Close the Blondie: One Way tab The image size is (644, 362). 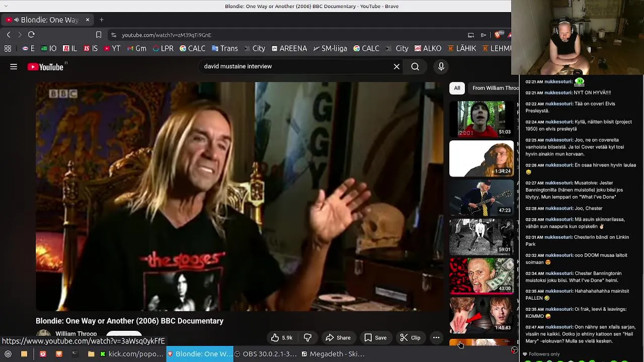click(87, 20)
